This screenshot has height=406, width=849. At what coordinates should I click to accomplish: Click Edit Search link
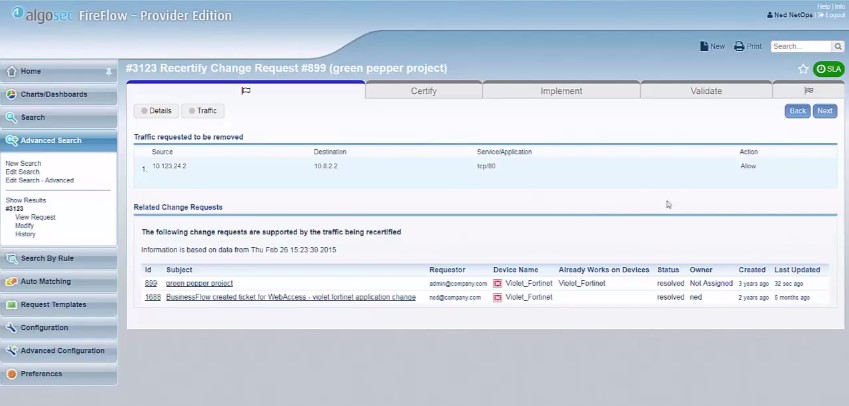[22, 172]
